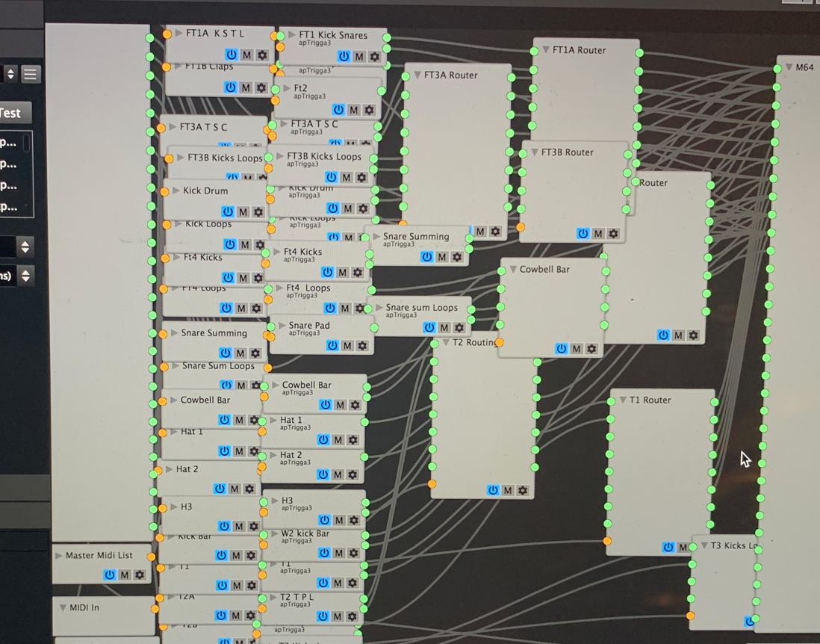Click the power icon on the T2 Routing group
The height and width of the screenshot is (644, 820).
click(x=492, y=491)
